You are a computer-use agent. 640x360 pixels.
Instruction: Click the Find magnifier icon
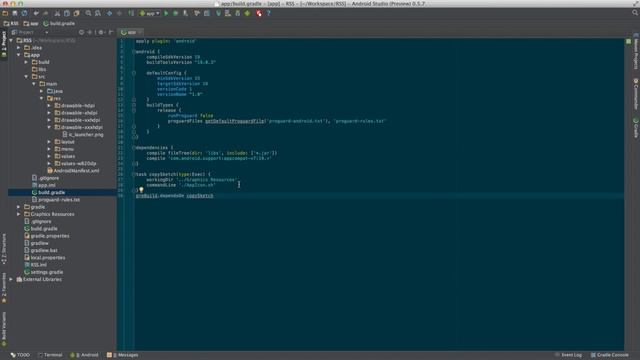tap(88, 13)
